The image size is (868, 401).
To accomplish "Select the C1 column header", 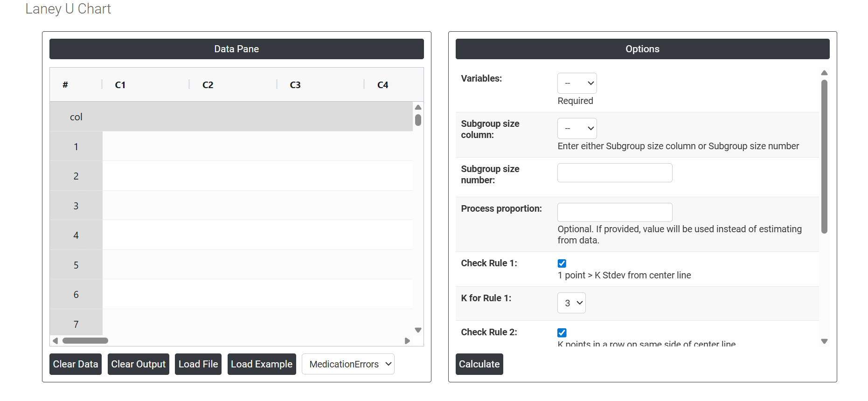I will point(120,85).
